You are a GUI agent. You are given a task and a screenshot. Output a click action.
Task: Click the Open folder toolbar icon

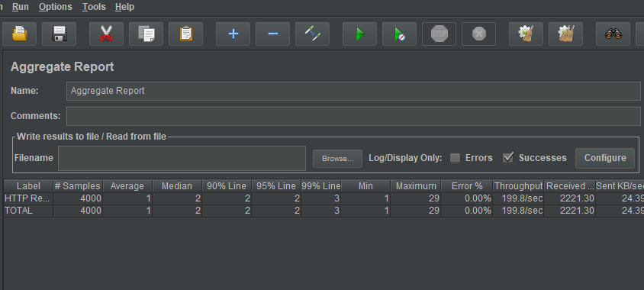tap(19, 34)
